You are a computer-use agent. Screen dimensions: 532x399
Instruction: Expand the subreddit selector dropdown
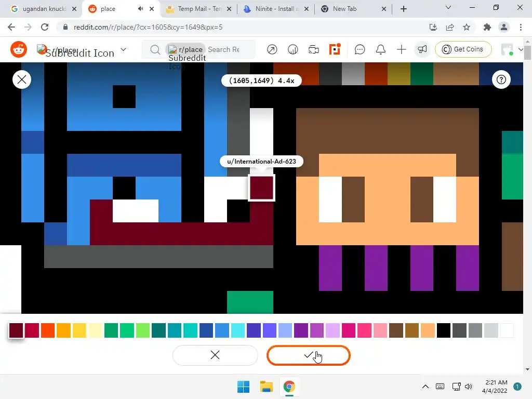point(124,49)
